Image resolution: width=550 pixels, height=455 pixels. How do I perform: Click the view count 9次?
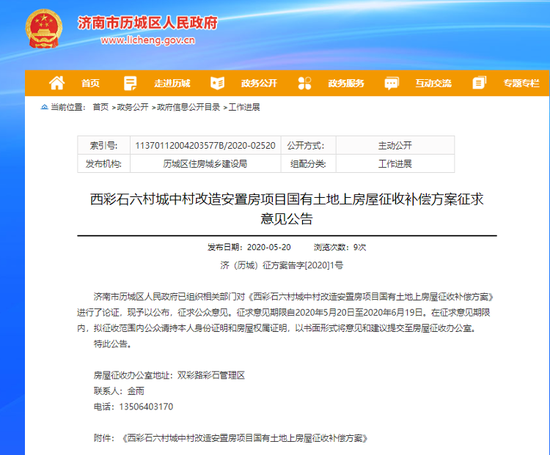tap(360, 247)
